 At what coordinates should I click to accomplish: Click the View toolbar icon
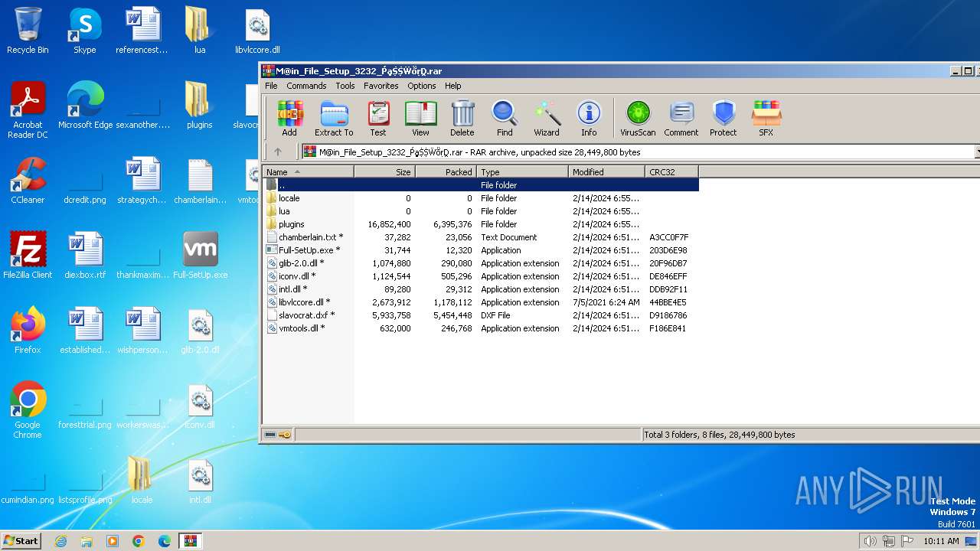tap(420, 119)
